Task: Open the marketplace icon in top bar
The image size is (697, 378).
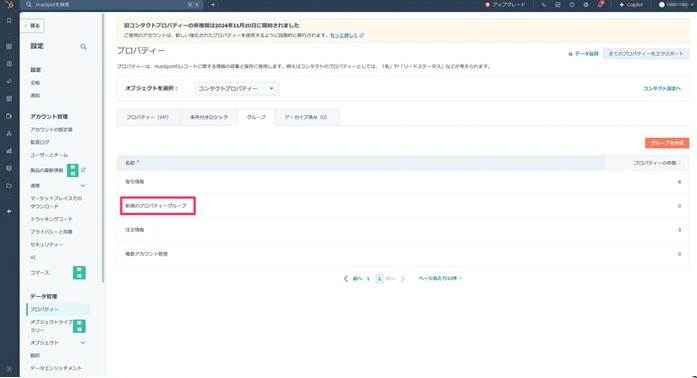Action: [557, 4]
